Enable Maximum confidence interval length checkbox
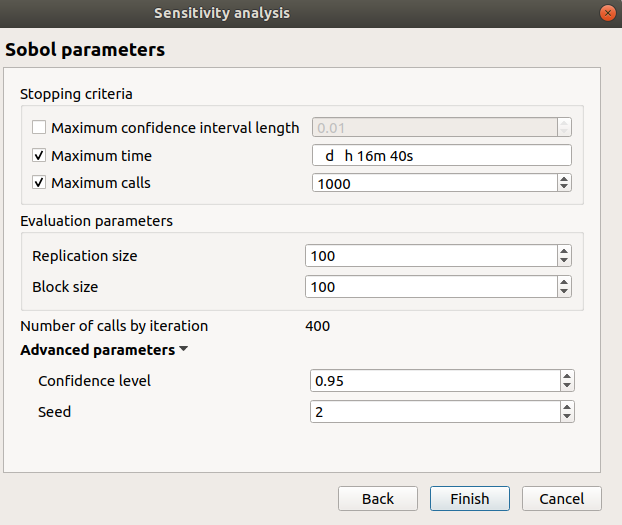The width and height of the screenshot is (622, 525). coord(39,128)
